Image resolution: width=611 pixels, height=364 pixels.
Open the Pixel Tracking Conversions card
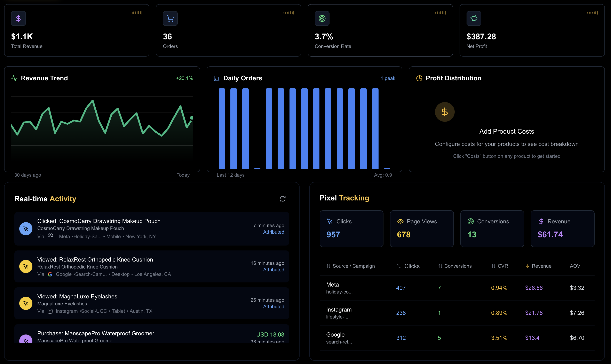coord(492,229)
